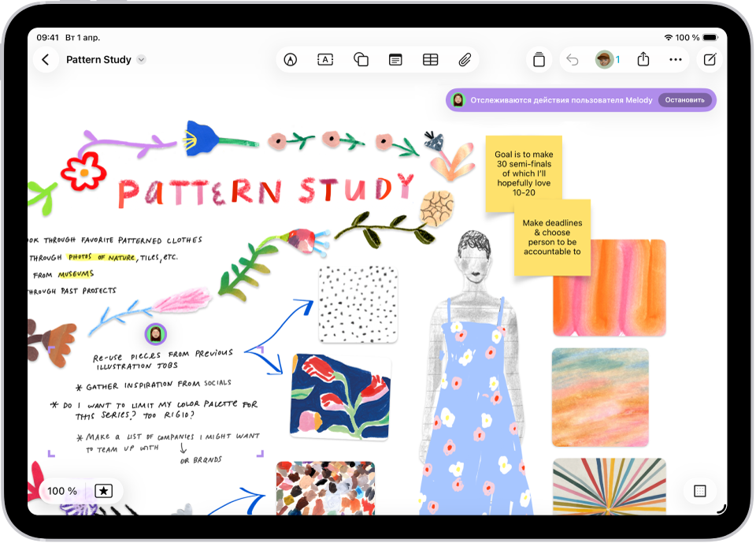
Task: Toggle the grid view icon at bottom right
Action: click(x=699, y=491)
